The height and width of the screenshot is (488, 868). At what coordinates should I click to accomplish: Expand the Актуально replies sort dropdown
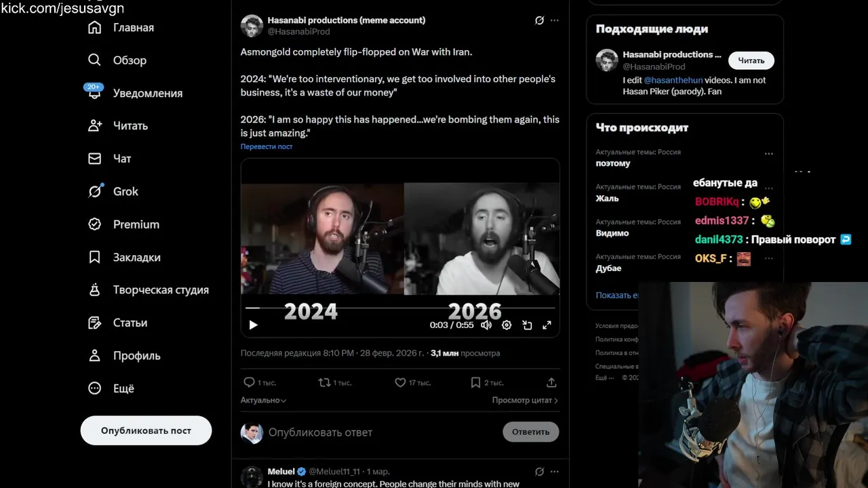coord(263,400)
